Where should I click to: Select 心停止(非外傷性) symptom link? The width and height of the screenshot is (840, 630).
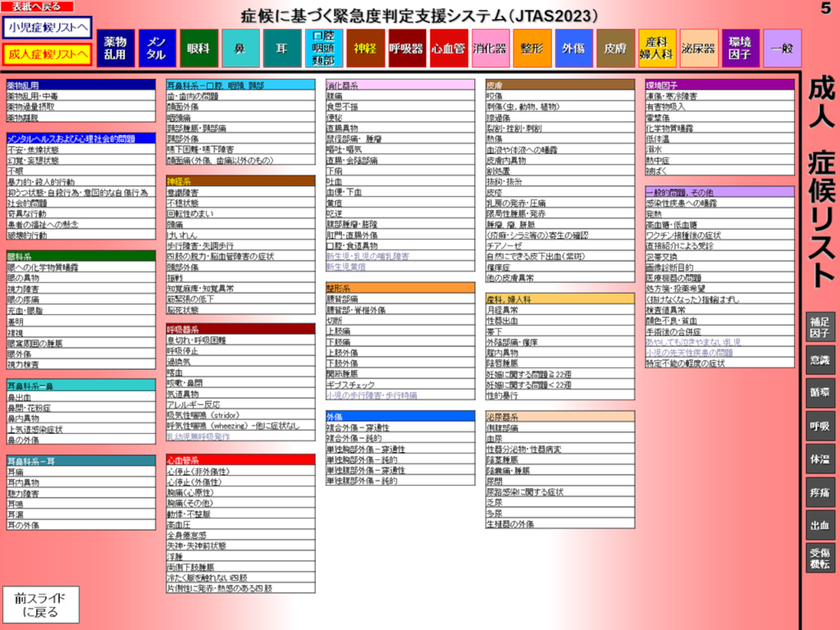coord(198,471)
